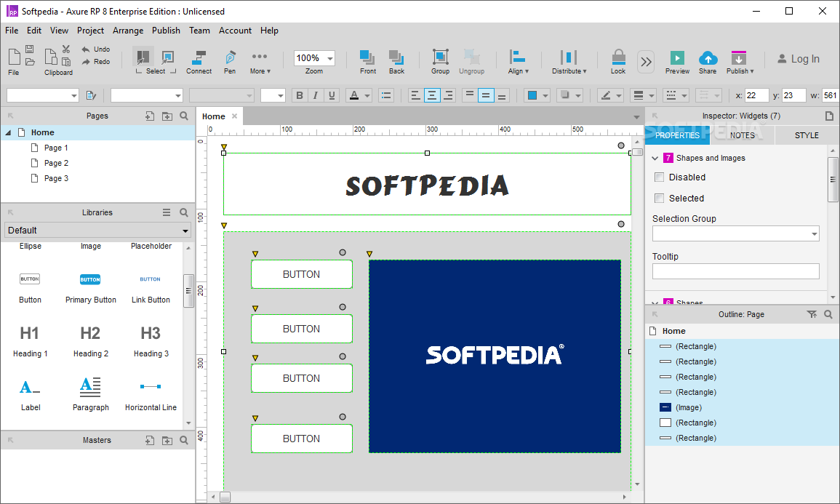Screen dimensions: 840x504
Task: Set vertical alignment to middle
Action: (485, 96)
